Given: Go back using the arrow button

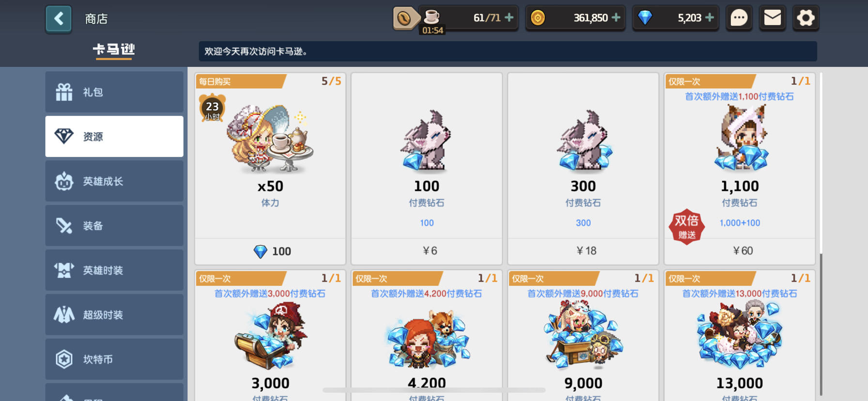Looking at the screenshot, I should coord(59,19).
